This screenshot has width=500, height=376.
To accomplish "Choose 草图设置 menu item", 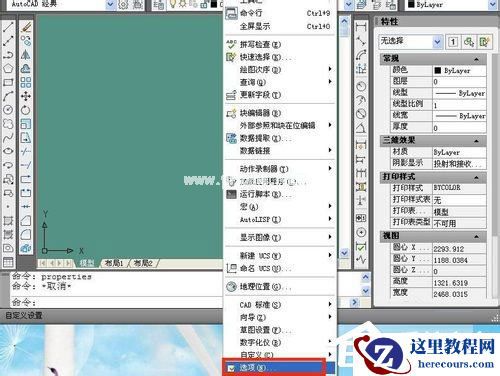I will (280, 330).
